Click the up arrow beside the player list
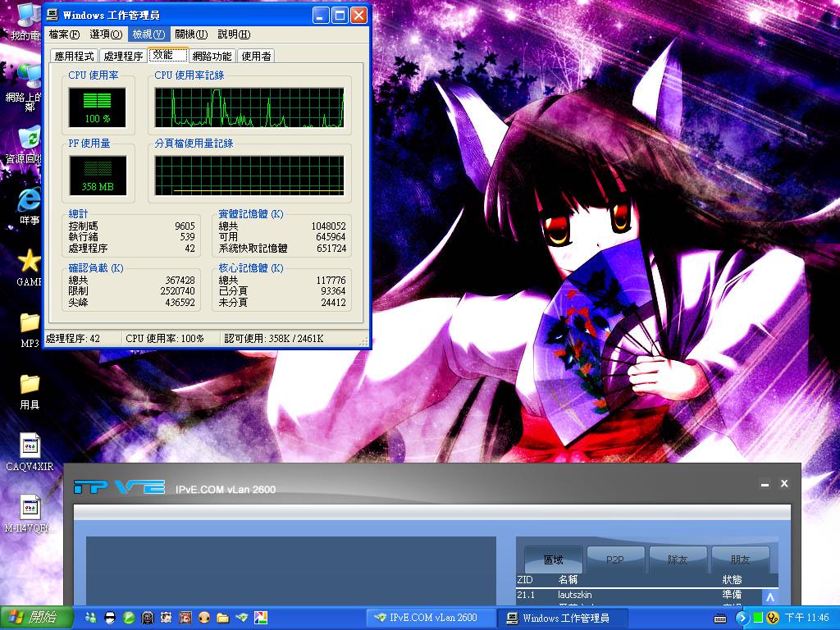 [x=769, y=597]
